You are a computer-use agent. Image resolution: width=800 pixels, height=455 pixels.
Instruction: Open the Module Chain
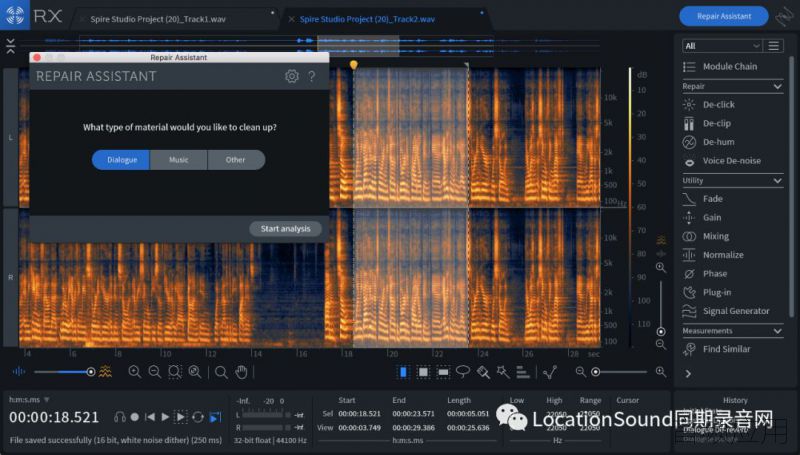[730, 67]
